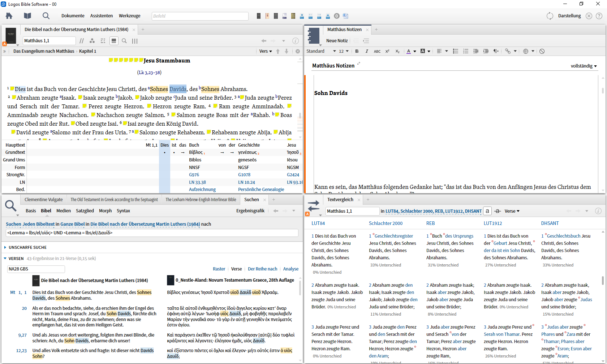This screenshot has width=607, height=364.
Task: Open the Verse dropdown in Textvergleich
Action: point(512,211)
